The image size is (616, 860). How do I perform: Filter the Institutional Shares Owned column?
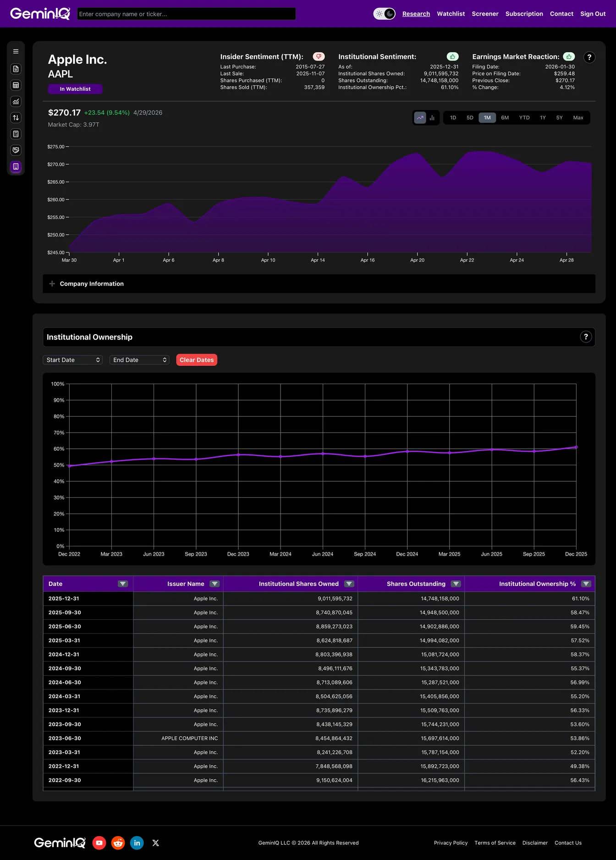click(349, 584)
